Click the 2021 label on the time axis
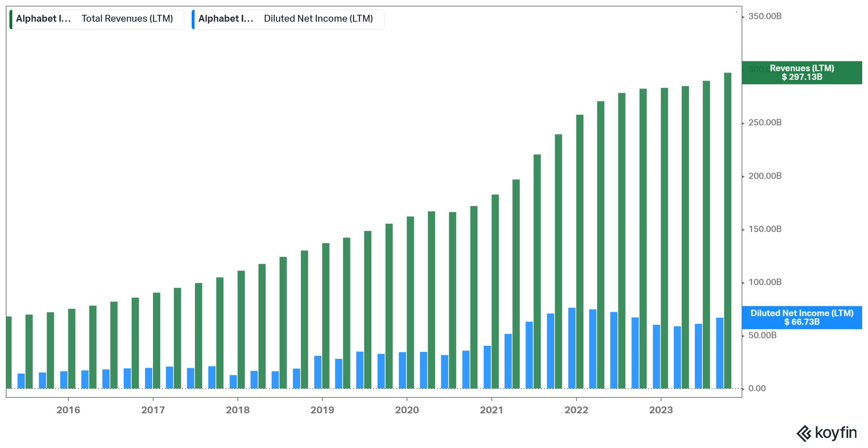Image resolution: width=868 pixels, height=448 pixels. (x=492, y=410)
